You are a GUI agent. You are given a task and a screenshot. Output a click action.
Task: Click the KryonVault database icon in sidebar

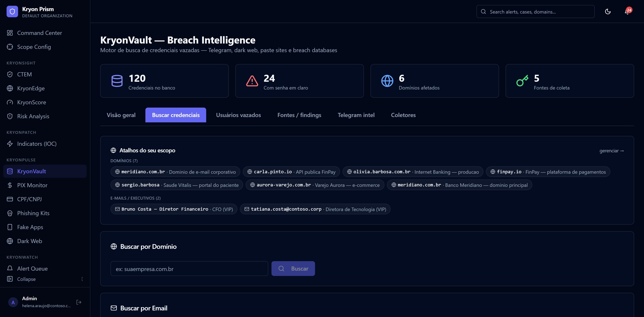tap(10, 171)
